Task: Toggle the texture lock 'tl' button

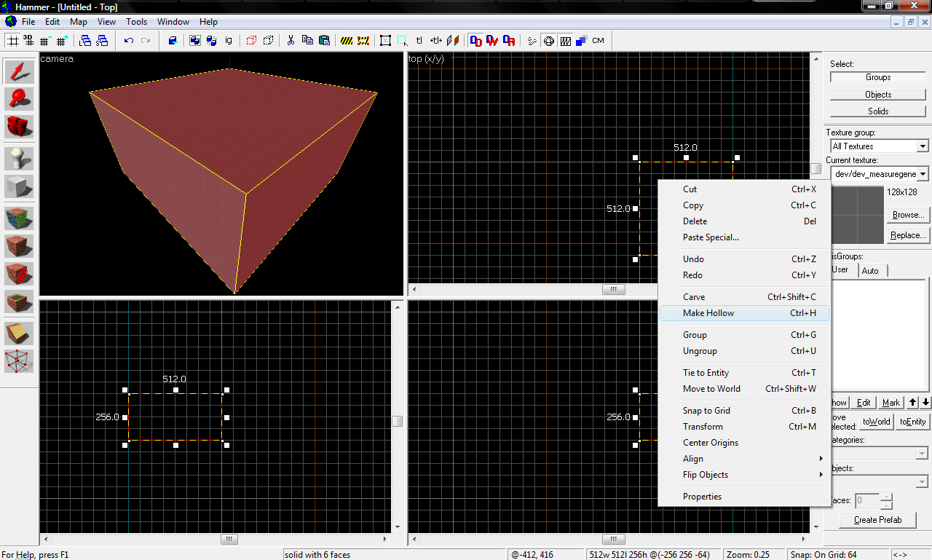Action: 419,41
